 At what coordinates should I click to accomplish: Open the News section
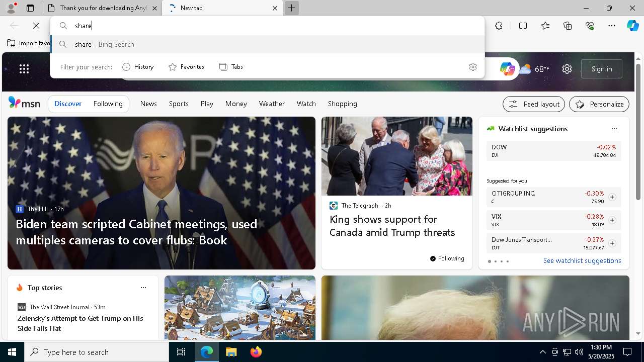[148, 104]
